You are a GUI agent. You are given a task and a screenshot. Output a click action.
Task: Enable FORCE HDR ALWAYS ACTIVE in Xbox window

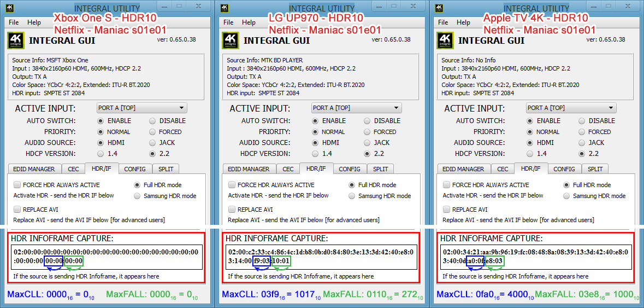pos(17,185)
